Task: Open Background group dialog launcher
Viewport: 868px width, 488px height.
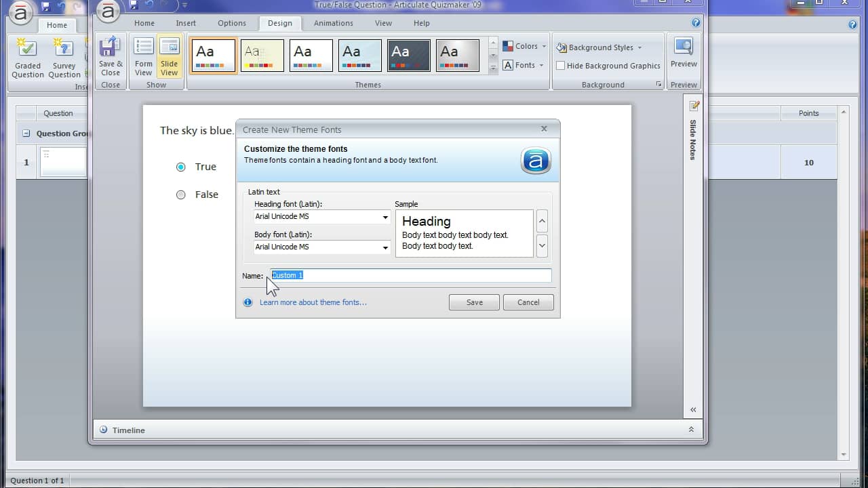Action: point(658,85)
